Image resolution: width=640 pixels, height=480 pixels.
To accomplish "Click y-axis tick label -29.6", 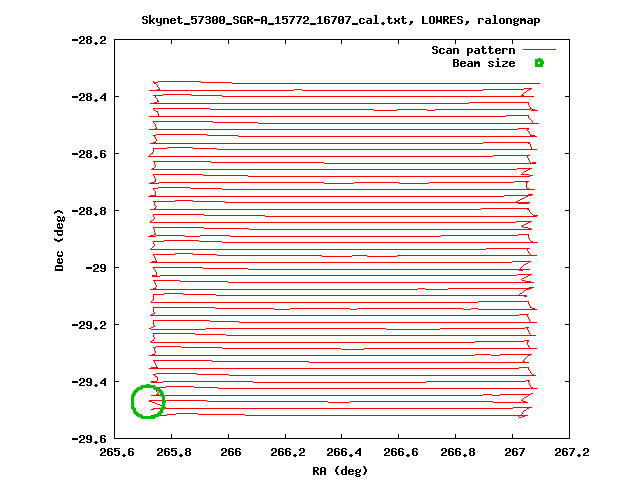I will pos(89,439).
